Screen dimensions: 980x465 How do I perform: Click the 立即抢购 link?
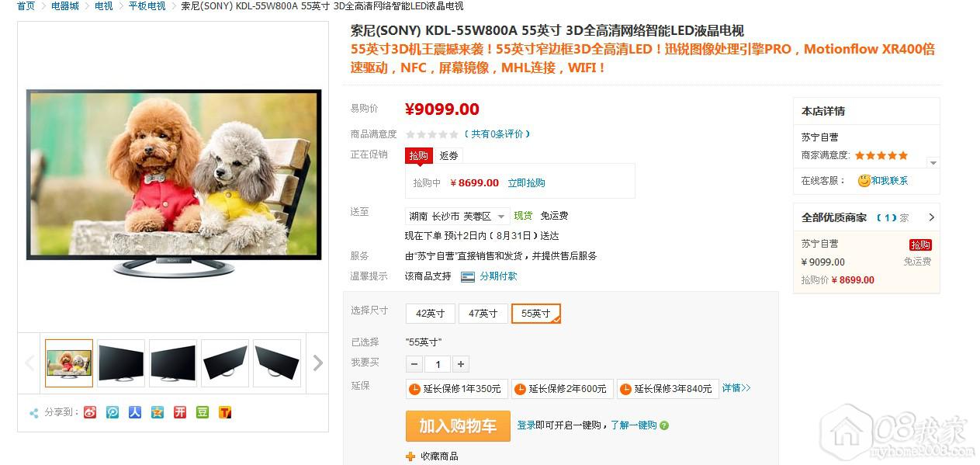[526, 183]
